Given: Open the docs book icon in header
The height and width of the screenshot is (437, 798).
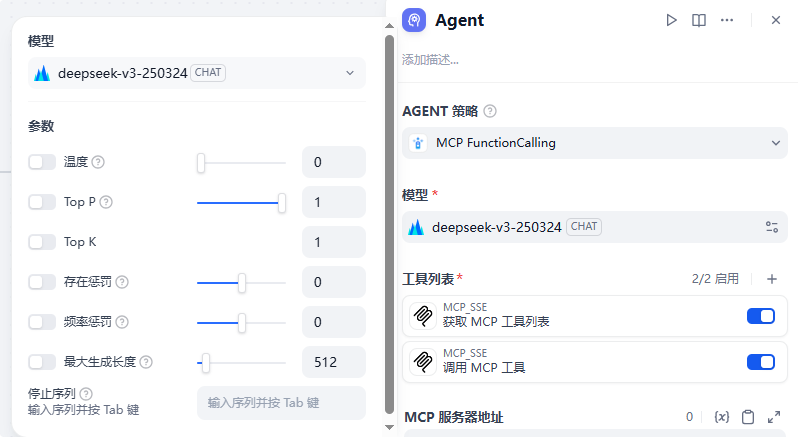Looking at the screenshot, I should click(x=699, y=20).
